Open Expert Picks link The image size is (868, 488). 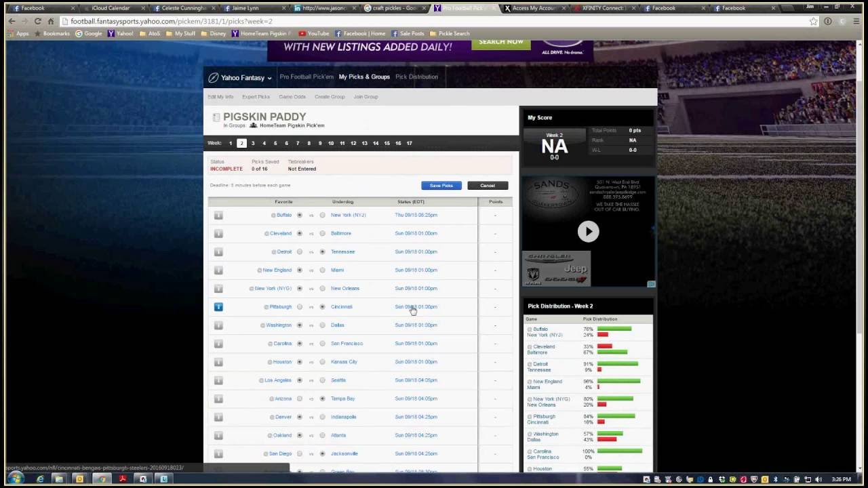[256, 96]
